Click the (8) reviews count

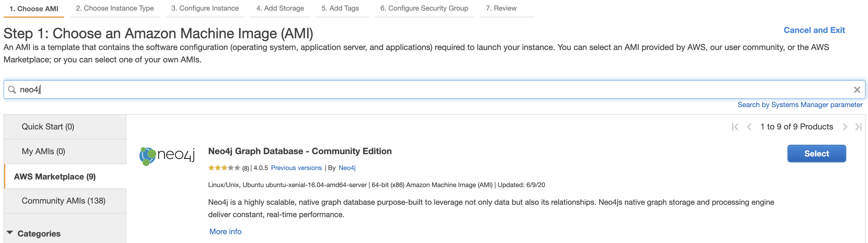246,168
